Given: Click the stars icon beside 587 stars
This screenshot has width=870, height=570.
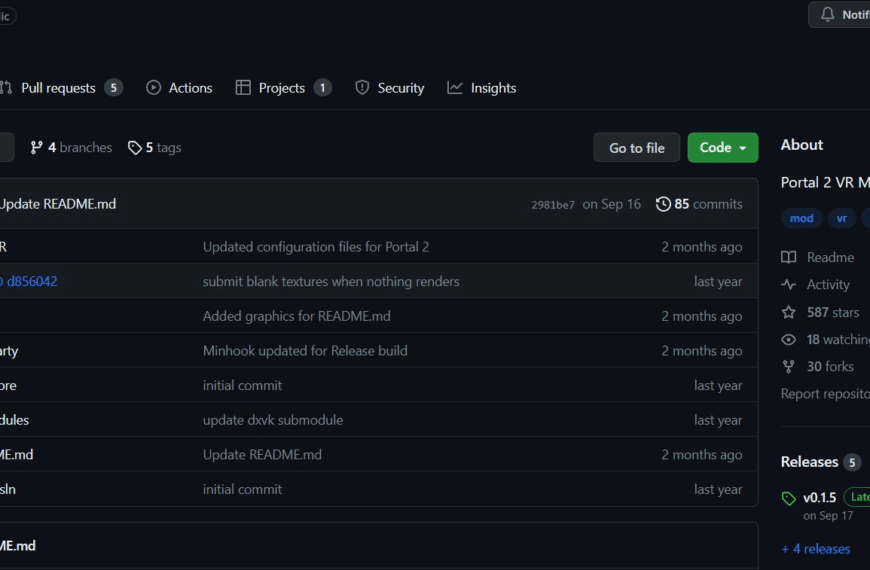Looking at the screenshot, I should pyautogui.click(x=788, y=312).
